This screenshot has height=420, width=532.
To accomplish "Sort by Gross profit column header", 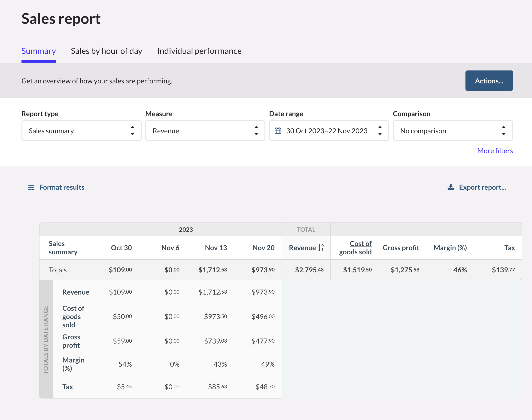I will 401,248.
